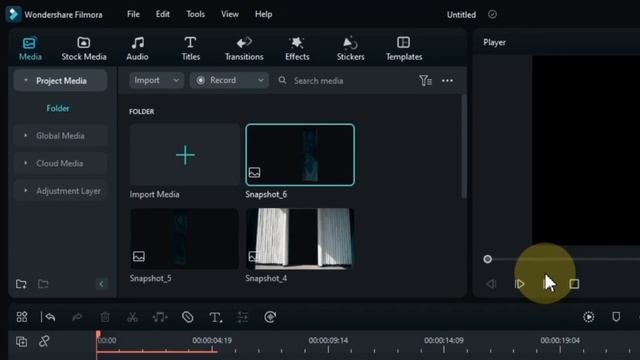This screenshot has height=360, width=640.
Task: Open the Media tab
Action: [x=30, y=49]
